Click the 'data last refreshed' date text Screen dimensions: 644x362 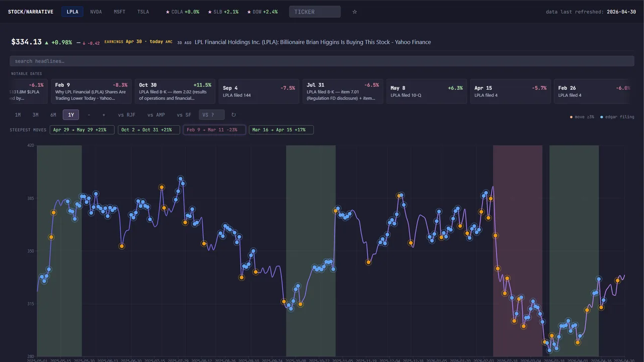pos(591,12)
